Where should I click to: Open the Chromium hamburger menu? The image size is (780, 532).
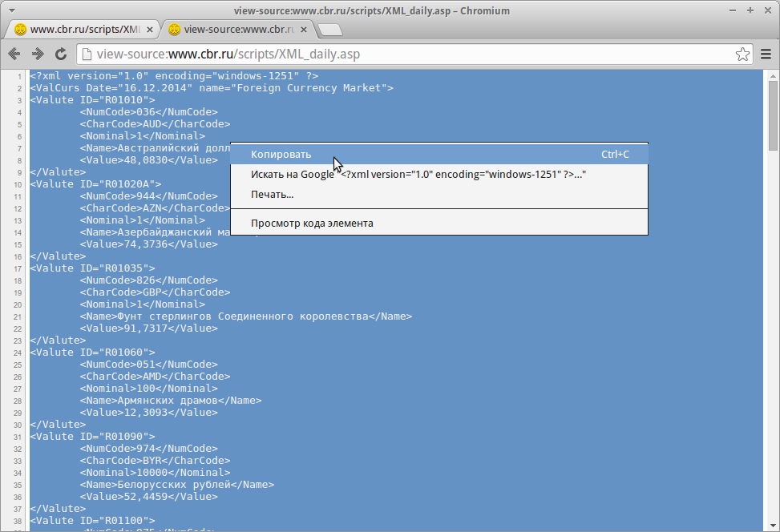tap(767, 54)
